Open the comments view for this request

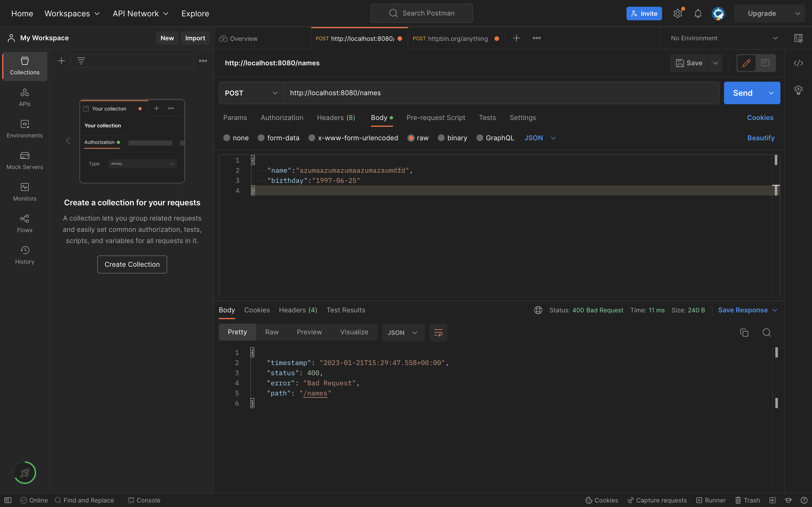[765, 63]
